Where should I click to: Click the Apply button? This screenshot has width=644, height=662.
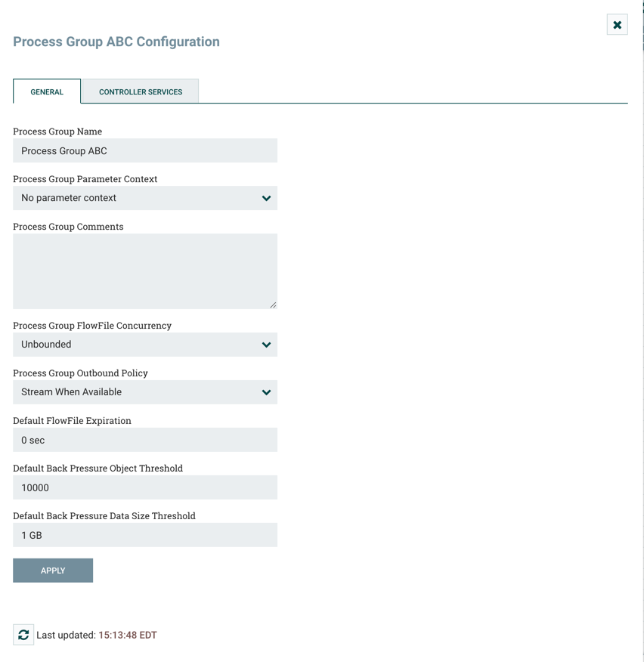52,570
